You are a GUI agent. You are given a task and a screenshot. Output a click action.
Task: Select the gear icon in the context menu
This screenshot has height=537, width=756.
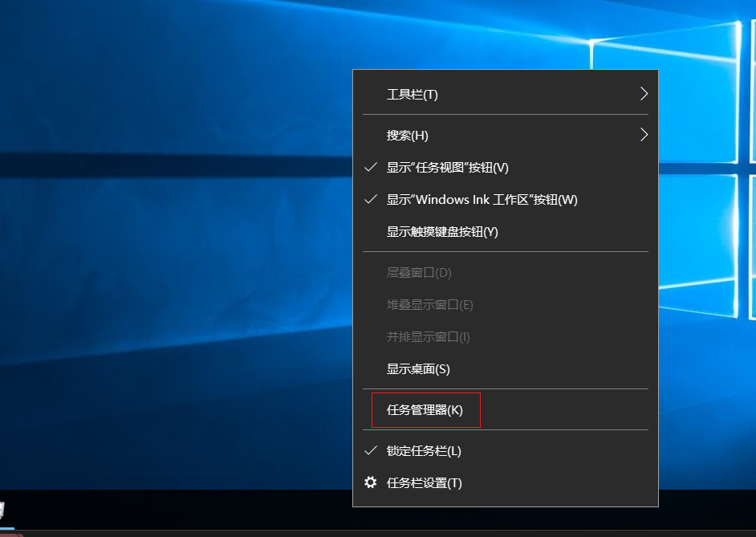coord(371,482)
